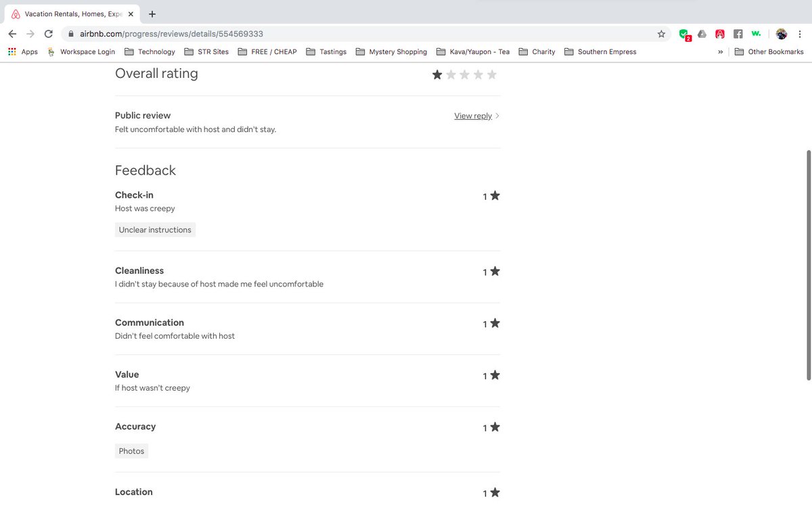812x508 pixels.
Task: Click the Chrome profile avatar
Action: (x=781, y=33)
